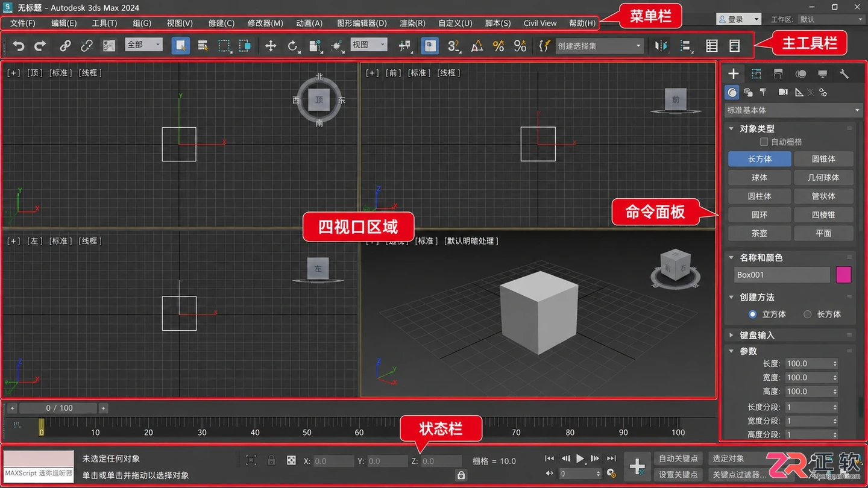Switch to the Modify command panel tab
This screenshot has width=868, height=488.
pos(756,74)
